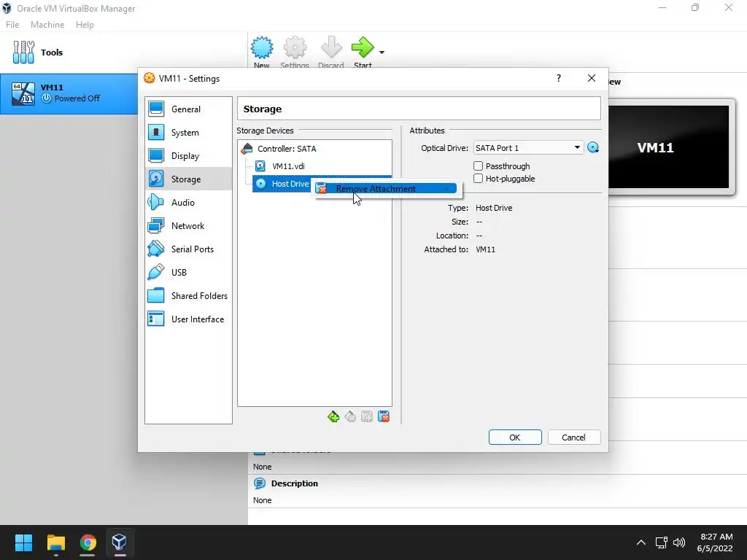Click the Settings dialog help question mark
The width and height of the screenshot is (747, 560).
559,78
